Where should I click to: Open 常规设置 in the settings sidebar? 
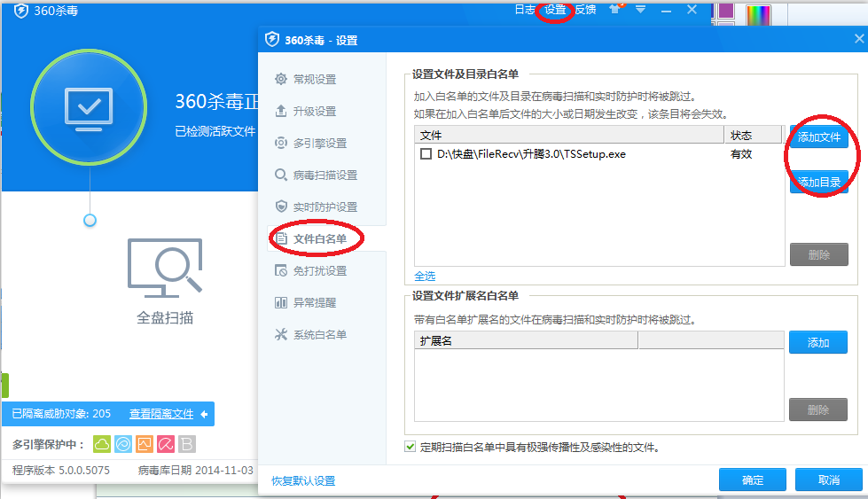click(315, 80)
